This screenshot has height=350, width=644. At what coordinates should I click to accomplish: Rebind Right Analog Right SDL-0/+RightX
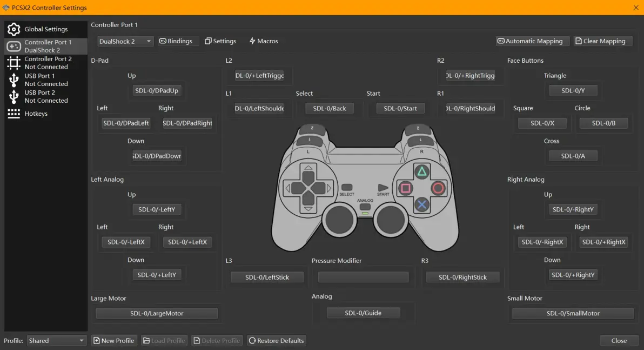604,242
